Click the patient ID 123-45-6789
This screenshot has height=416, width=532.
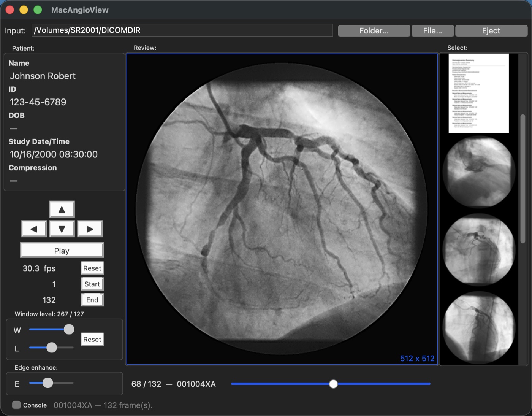tap(38, 102)
